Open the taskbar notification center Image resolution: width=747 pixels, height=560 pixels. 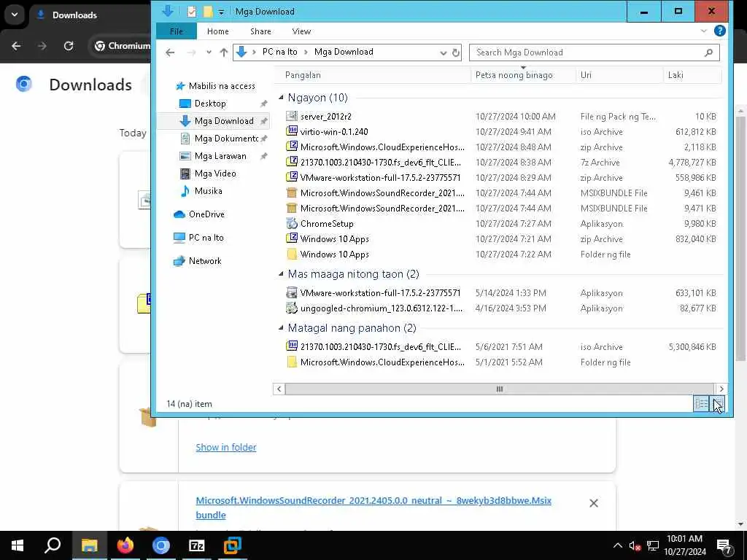[x=724, y=545]
